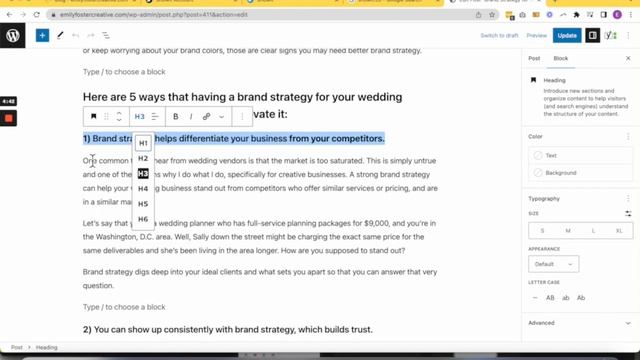Close the settings sidebar
This screenshot has width=640, height=360.
628,58
